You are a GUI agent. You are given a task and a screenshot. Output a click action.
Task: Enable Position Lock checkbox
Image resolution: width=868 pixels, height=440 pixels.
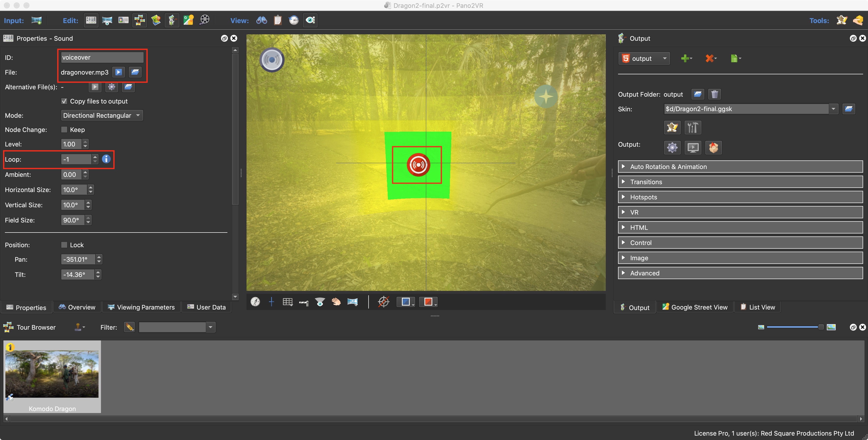64,245
